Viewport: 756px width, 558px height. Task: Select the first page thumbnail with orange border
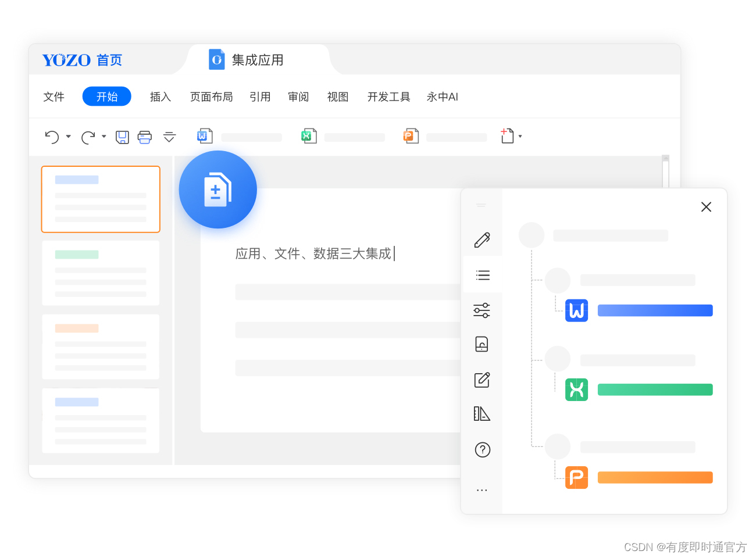click(101, 199)
